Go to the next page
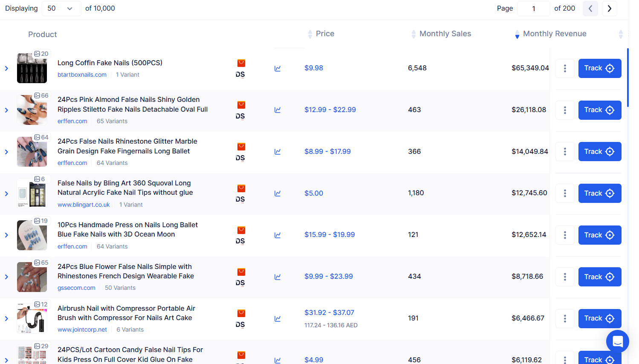This screenshot has width=639, height=364. coord(610,9)
